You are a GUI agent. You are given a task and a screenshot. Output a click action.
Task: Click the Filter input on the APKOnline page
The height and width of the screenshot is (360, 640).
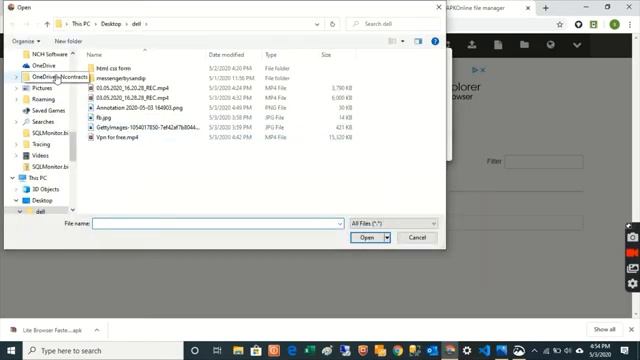(x=544, y=162)
